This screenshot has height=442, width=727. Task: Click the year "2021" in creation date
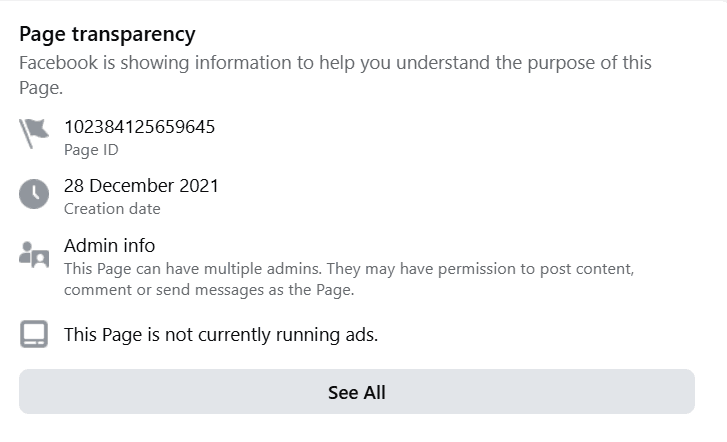click(x=198, y=186)
